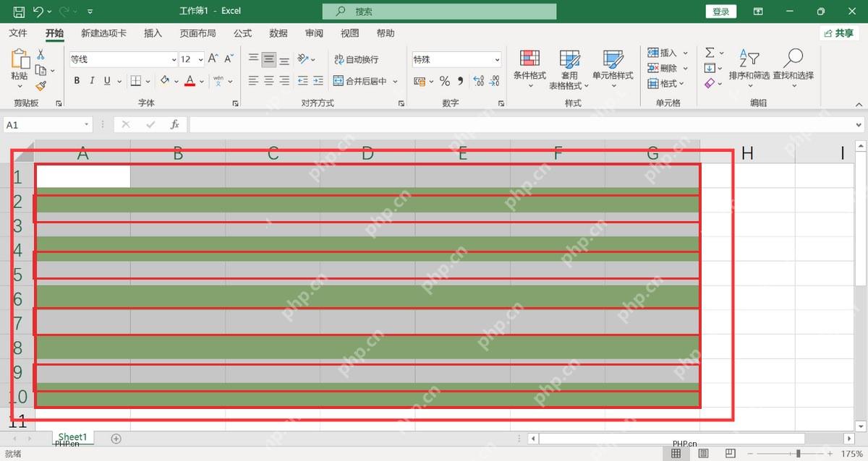Viewport: 868px width, 461px height.
Task: Open the font name 等线 dropdown
Action: click(174, 60)
